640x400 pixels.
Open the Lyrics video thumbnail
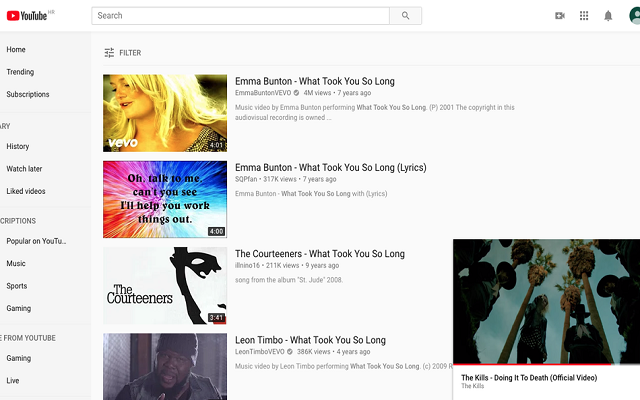click(165, 199)
